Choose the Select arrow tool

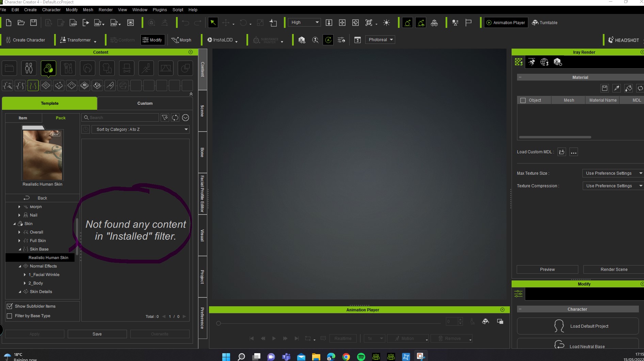click(x=213, y=23)
